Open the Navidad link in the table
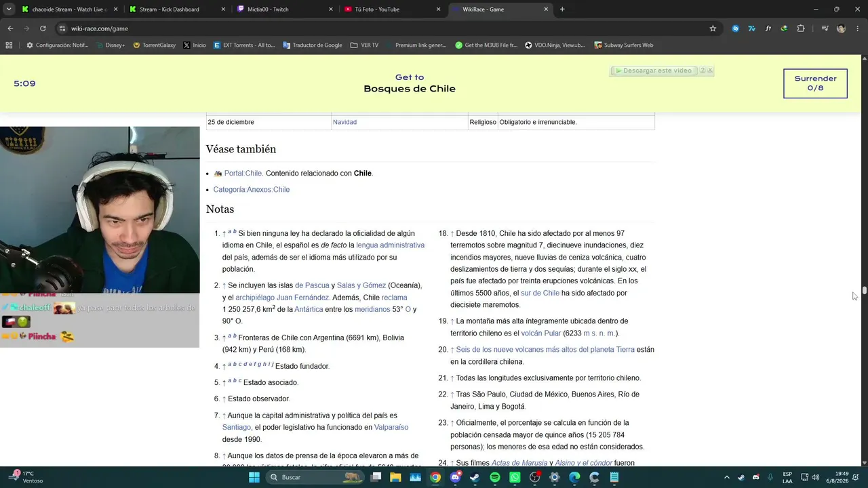This screenshot has height=488, width=868. coord(344,122)
